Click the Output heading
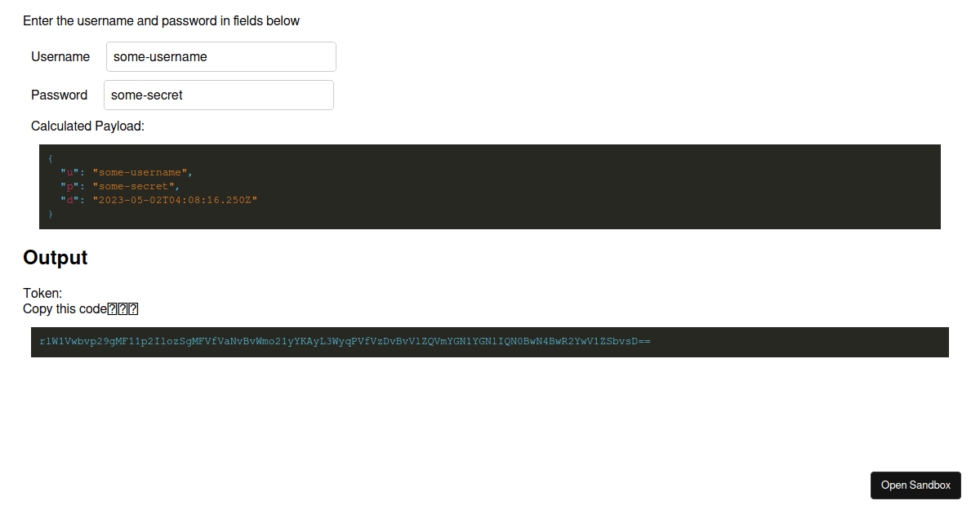The image size is (980, 514). click(55, 257)
